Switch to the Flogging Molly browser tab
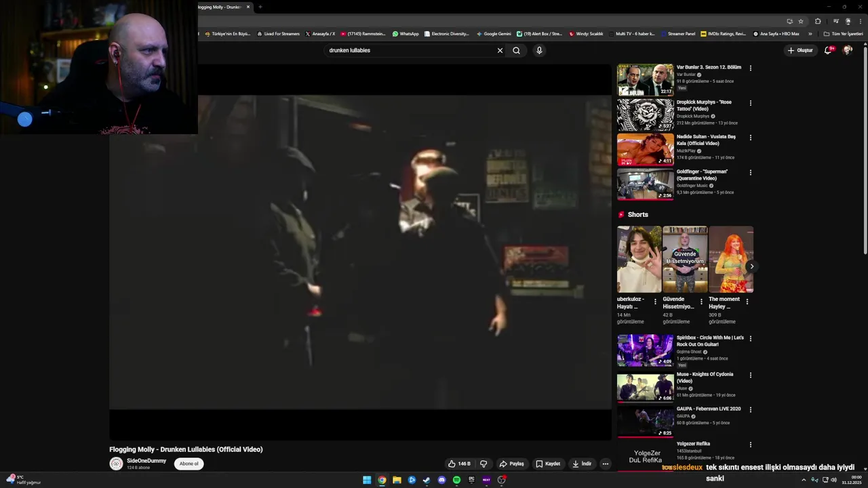868x488 pixels. click(220, 7)
